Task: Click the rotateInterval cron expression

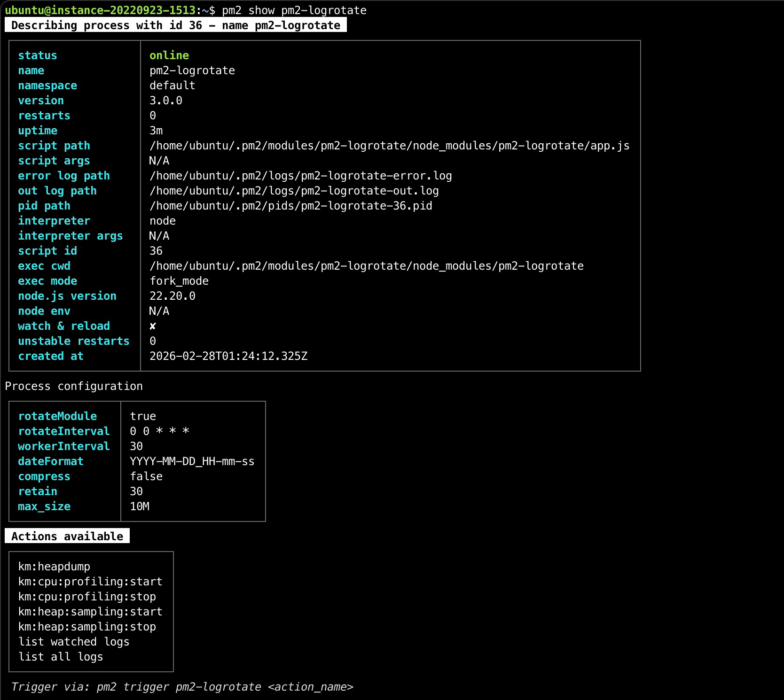Action: pos(159,431)
